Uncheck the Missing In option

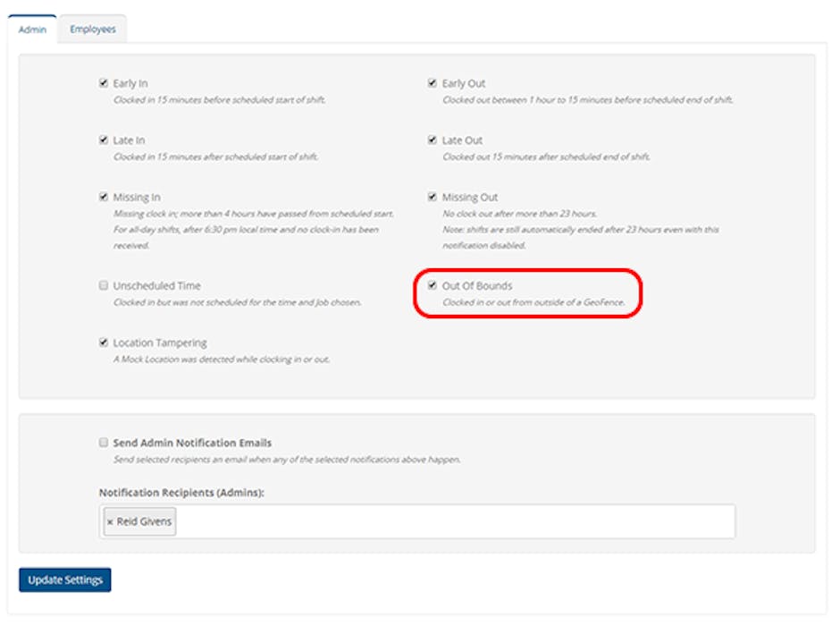click(104, 197)
